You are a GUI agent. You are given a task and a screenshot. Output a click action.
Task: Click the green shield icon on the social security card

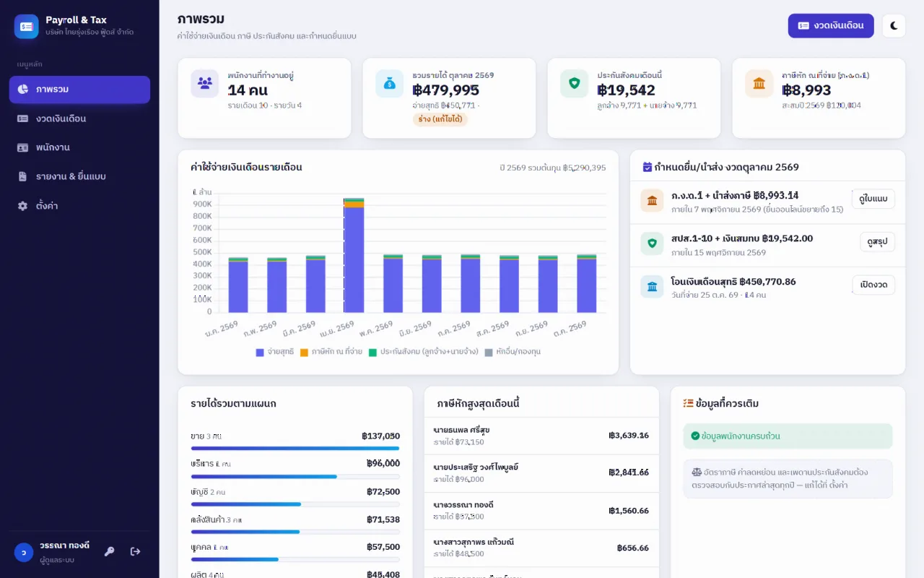[575, 83]
